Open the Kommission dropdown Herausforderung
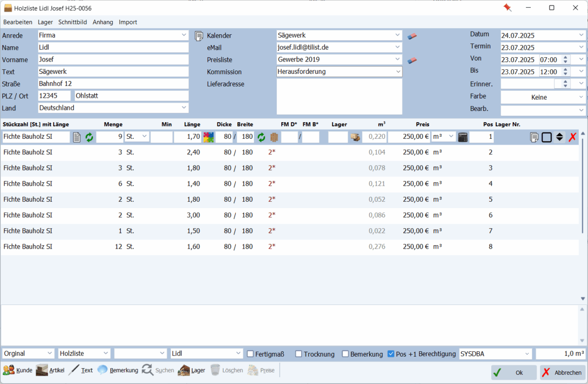The image size is (588, 384). pyautogui.click(x=398, y=71)
